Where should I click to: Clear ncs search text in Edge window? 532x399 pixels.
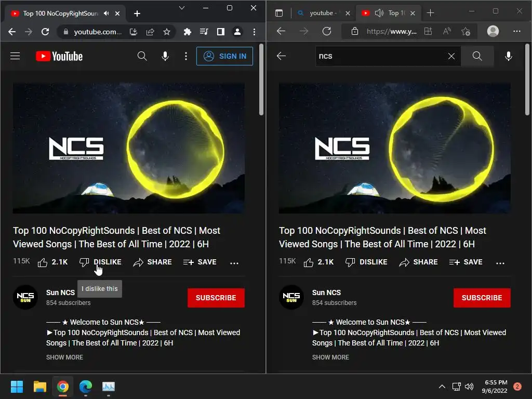[x=451, y=56]
